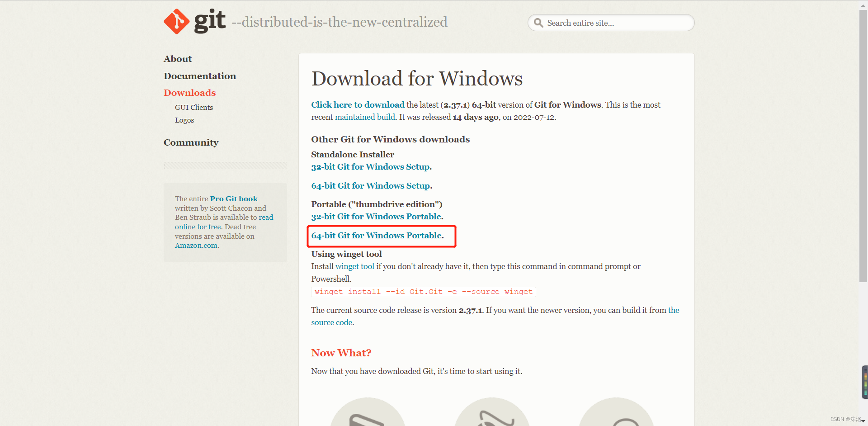Focus the 'Search entire site' field
The height and width of the screenshot is (426, 868).
pos(611,23)
